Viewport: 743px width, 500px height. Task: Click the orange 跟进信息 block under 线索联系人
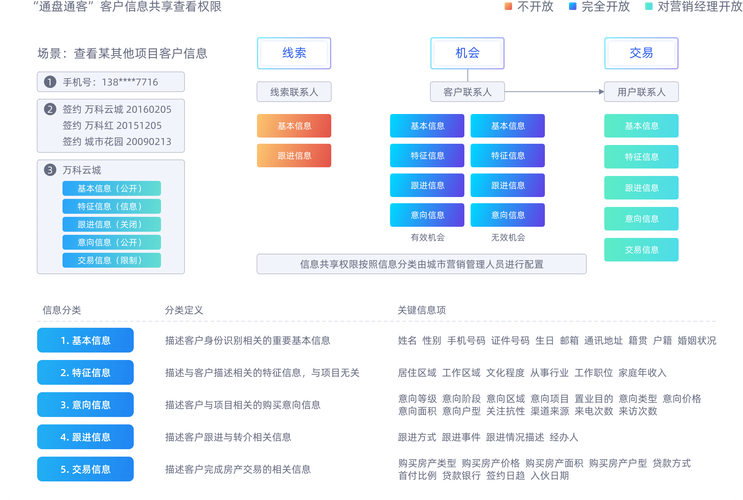click(294, 155)
